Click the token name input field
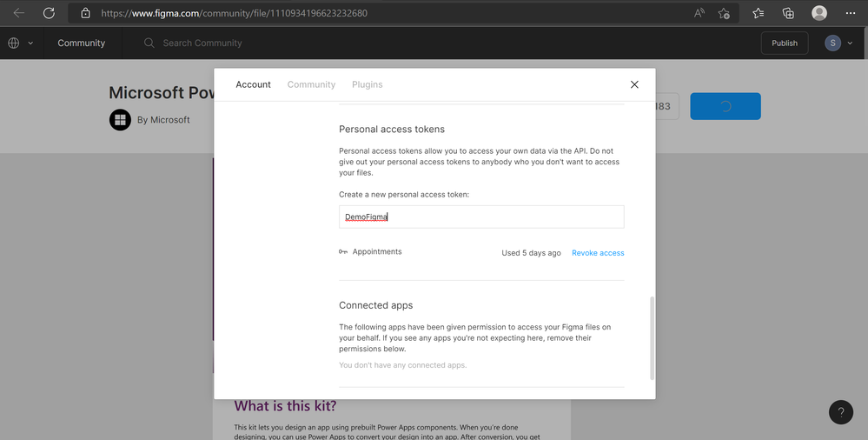The height and width of the screenshot is (440, 868). click(481, 217)
